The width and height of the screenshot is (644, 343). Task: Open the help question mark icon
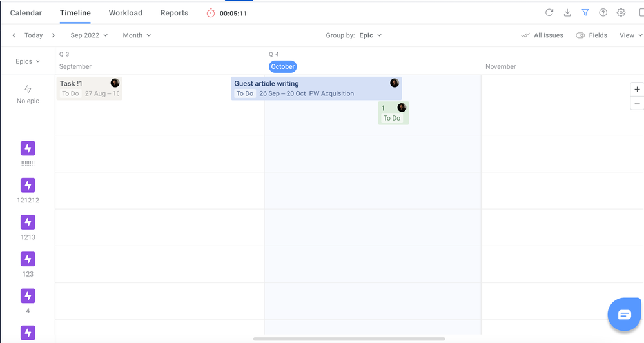[x=603, y=13]
